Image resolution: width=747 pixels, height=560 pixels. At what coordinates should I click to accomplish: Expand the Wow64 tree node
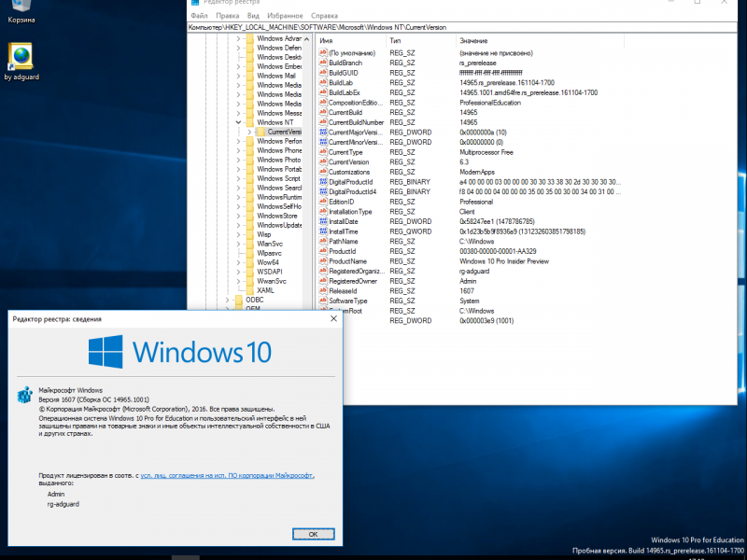point(238,262)
